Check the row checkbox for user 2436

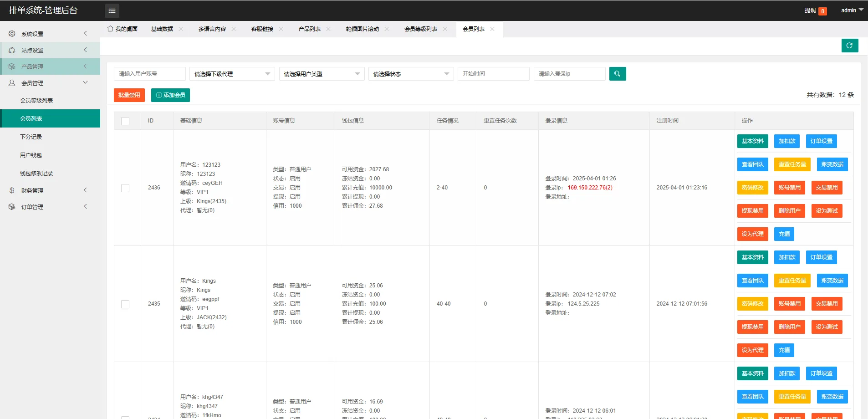pyautogui.click(x=125, y=188)
